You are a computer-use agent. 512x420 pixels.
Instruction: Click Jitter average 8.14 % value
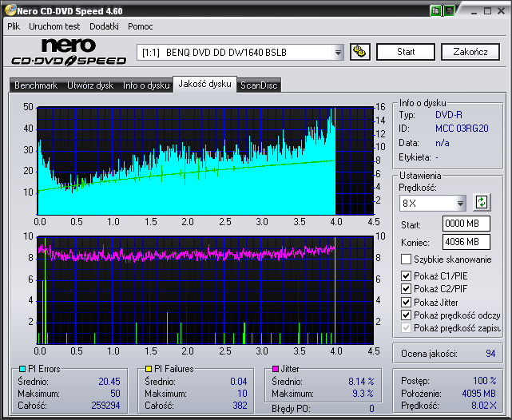pos(361,381)
